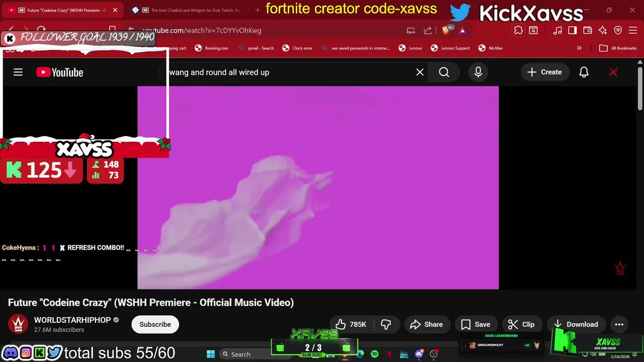Open the Lenovo Support bookmark
The image size is (644, 362).
pyautogui.click(x=450, y=48)
